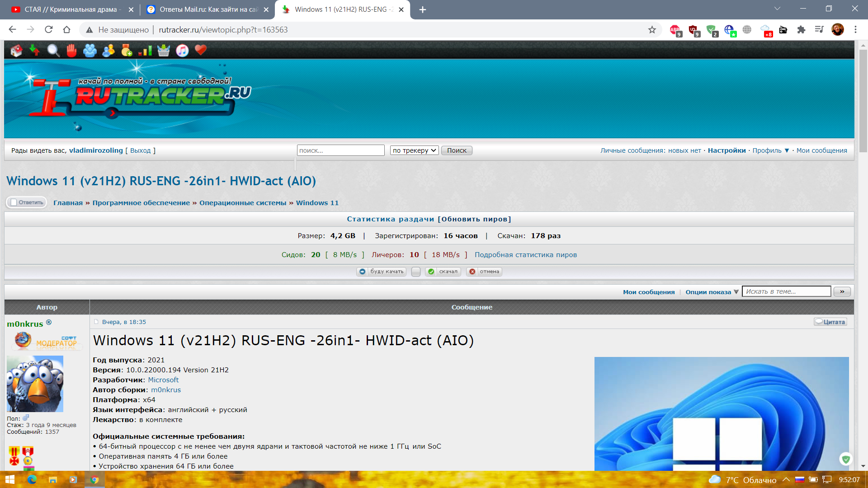This screenshot has height=488, width=868.
Task: Open the 'по трекеру' search scope dropdown
Action: tap(414, 150)
